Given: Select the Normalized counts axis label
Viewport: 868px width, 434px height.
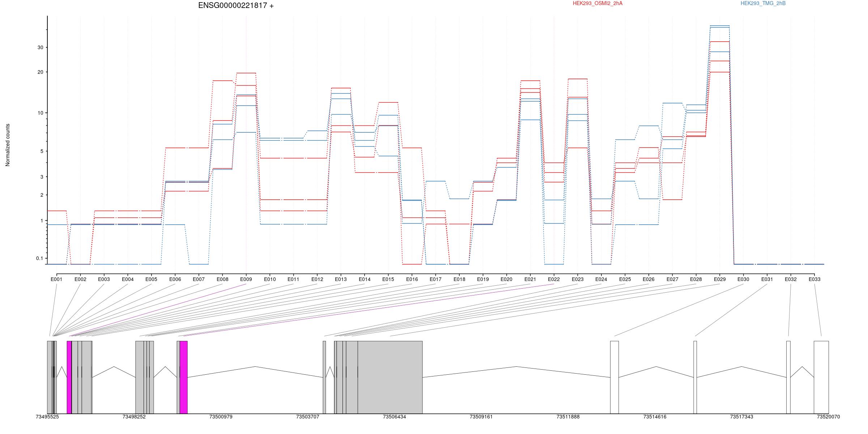Looking at the screenshot, I should point(8,145).
